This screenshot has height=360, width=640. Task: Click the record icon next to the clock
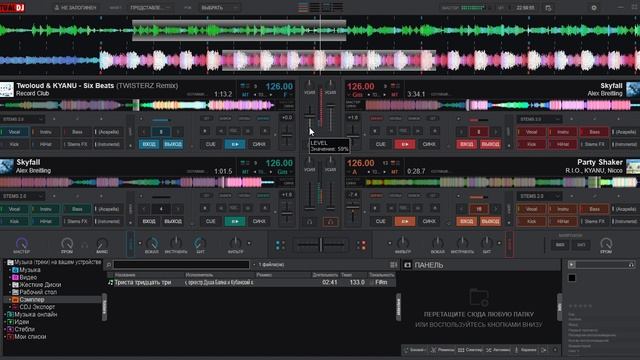click(548, 8)
